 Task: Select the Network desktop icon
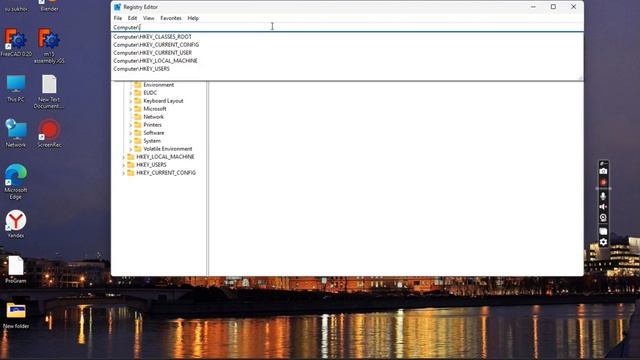tap(16, 133)
